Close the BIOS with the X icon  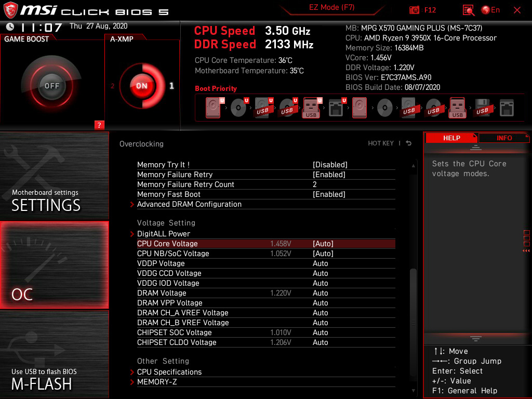[517, 10]
